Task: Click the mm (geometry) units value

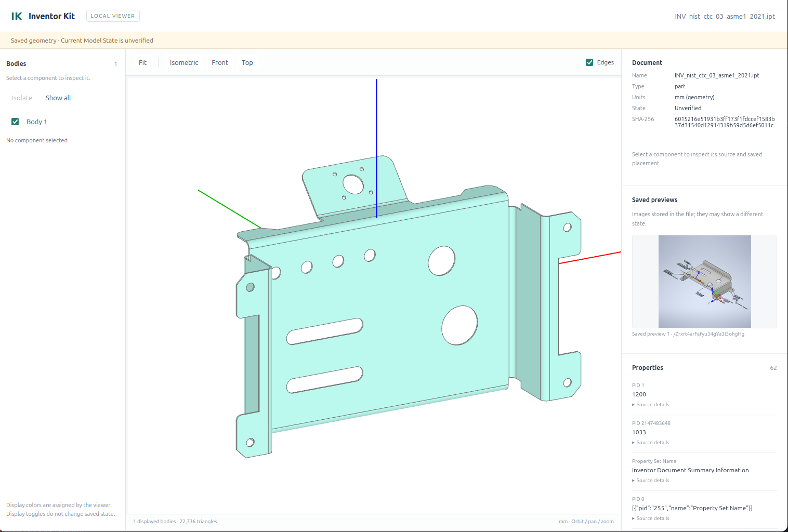Action: tap(694, 97)
